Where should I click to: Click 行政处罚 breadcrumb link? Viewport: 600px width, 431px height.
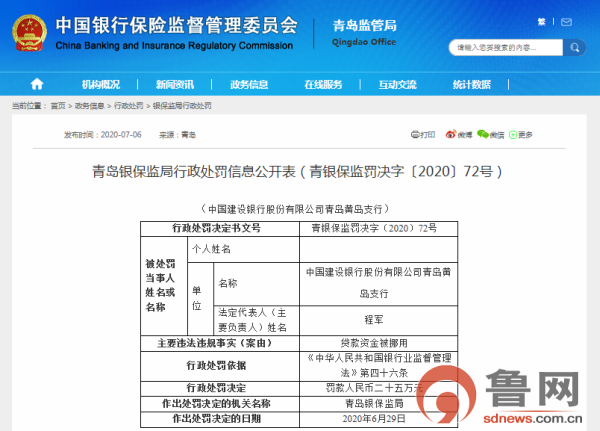(x=129, y=106)
